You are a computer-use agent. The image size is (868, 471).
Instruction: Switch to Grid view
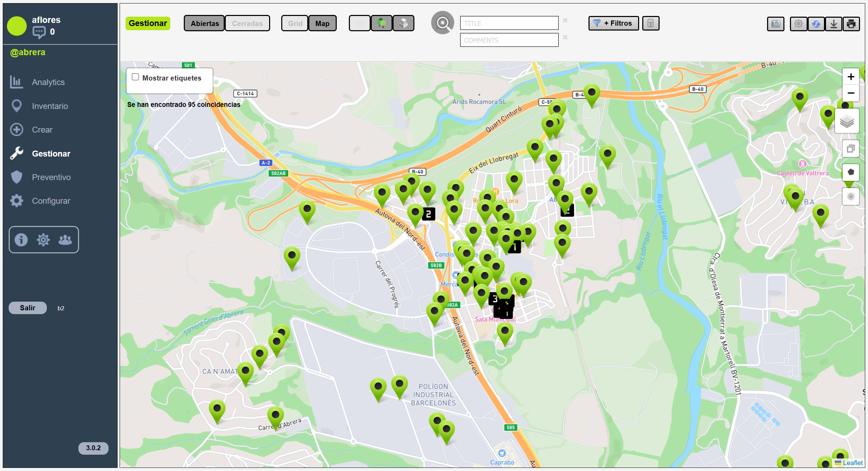(x=295, y=24)
